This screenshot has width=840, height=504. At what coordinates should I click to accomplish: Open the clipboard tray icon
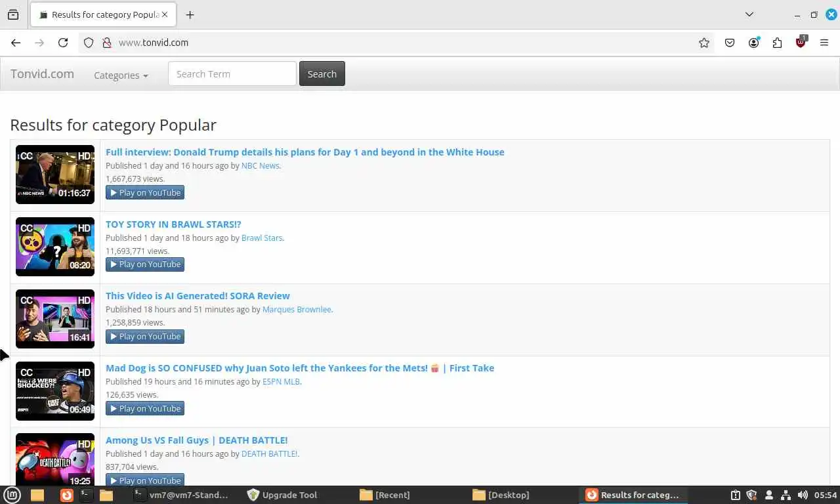click(736, 495)
